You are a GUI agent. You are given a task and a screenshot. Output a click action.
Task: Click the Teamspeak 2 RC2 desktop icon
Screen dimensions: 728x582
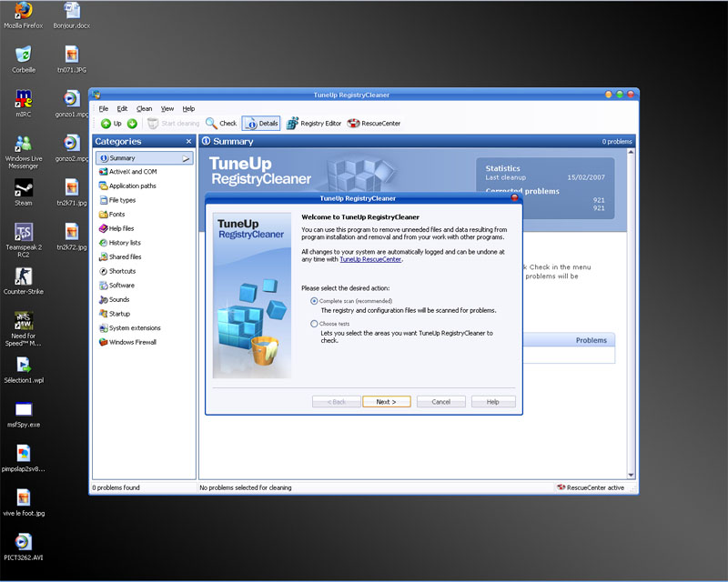point(24,240)
